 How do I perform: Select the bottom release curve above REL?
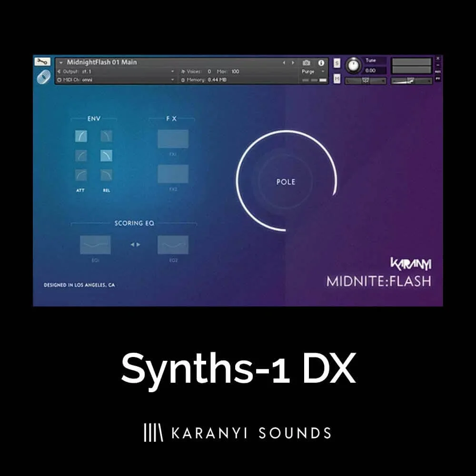coord(106,175)
